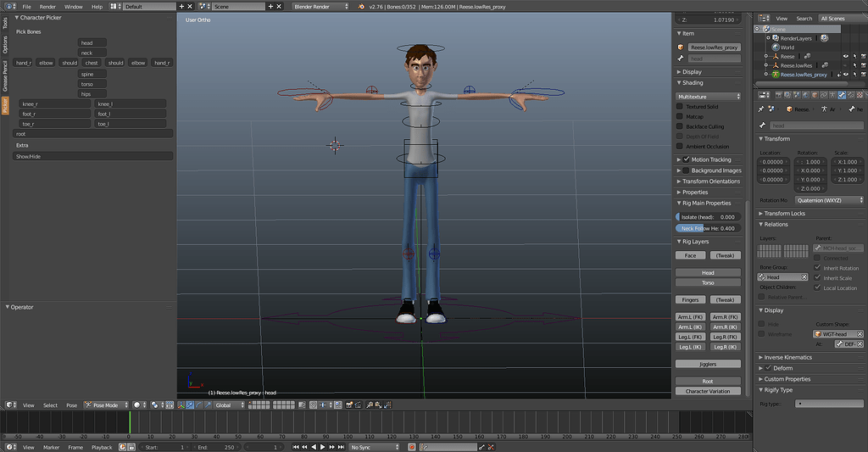Enable the Ambient Occlusion checkbox

[679, 146]
